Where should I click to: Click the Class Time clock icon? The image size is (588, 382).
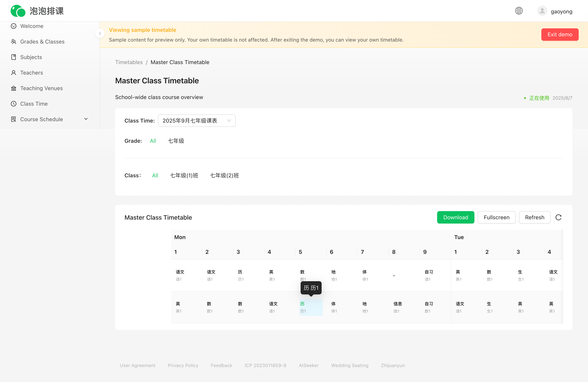click(x=14, y=104)
